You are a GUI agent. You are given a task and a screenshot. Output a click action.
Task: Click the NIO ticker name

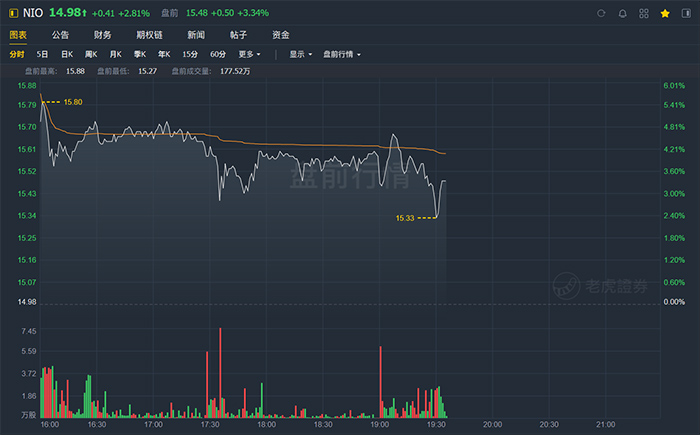[x=33, y=13]
